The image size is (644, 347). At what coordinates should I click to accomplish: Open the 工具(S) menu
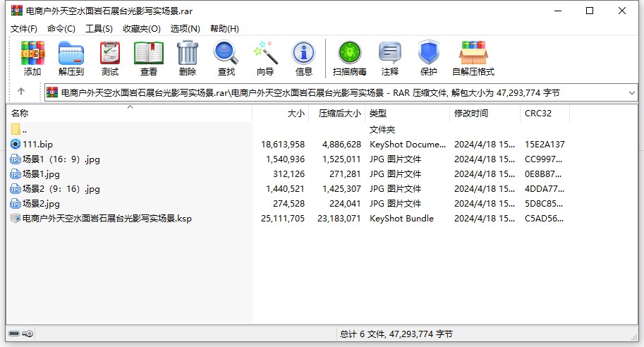tap(99, 29)
